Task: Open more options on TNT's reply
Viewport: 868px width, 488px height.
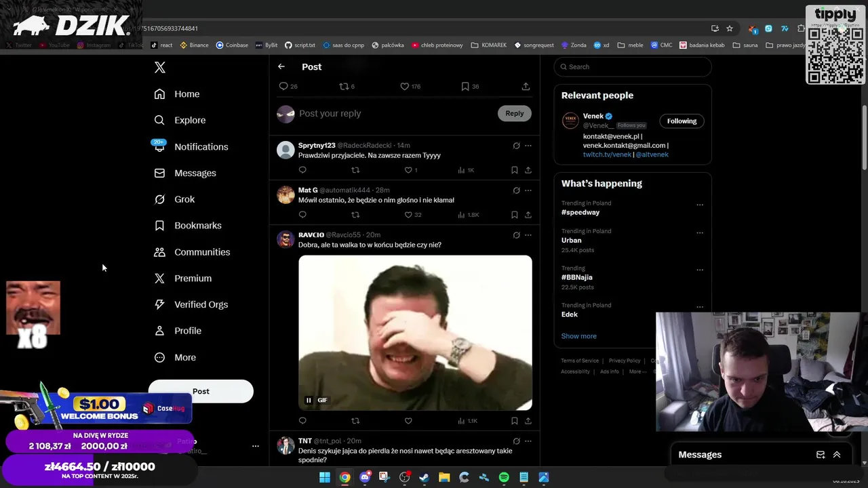Action: [528, 441]
